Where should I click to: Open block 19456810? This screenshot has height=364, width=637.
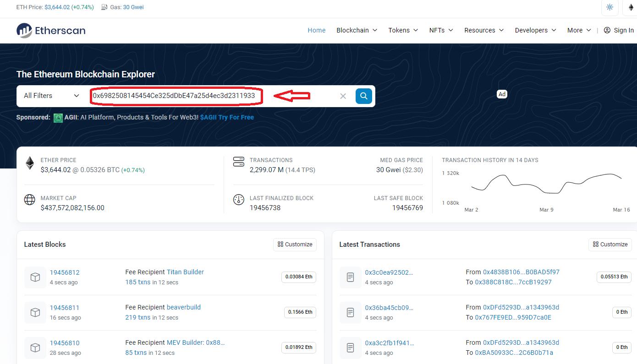point(65,343)
